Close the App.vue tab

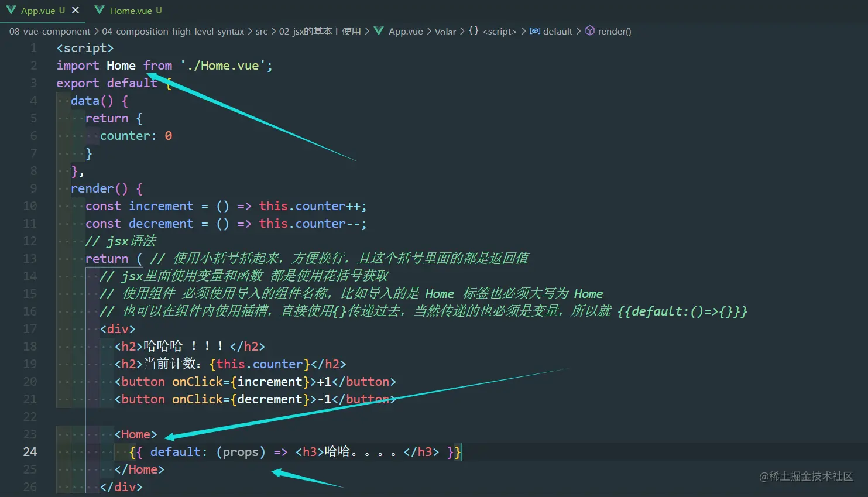tap(76, 10)
